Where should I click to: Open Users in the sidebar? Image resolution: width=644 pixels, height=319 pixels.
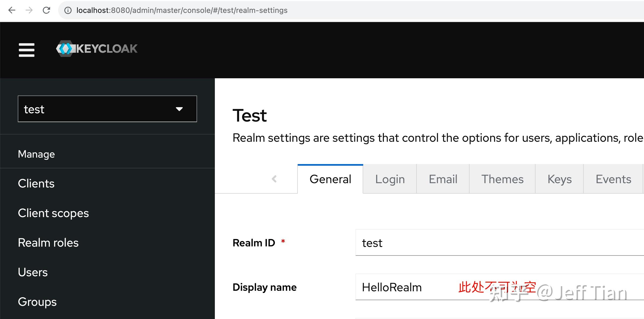[33, 272]
